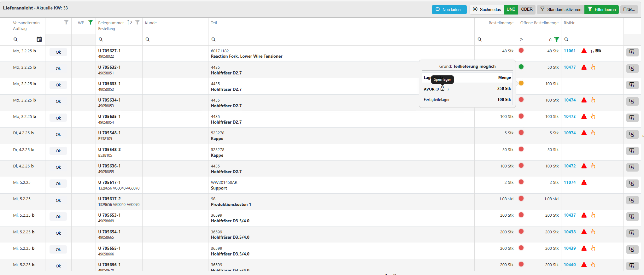The width and height of the screenshot is (644, 275).
Task: Click the orange hand icon beside RMNr. 10477
Action: click(x=593, y=67)
